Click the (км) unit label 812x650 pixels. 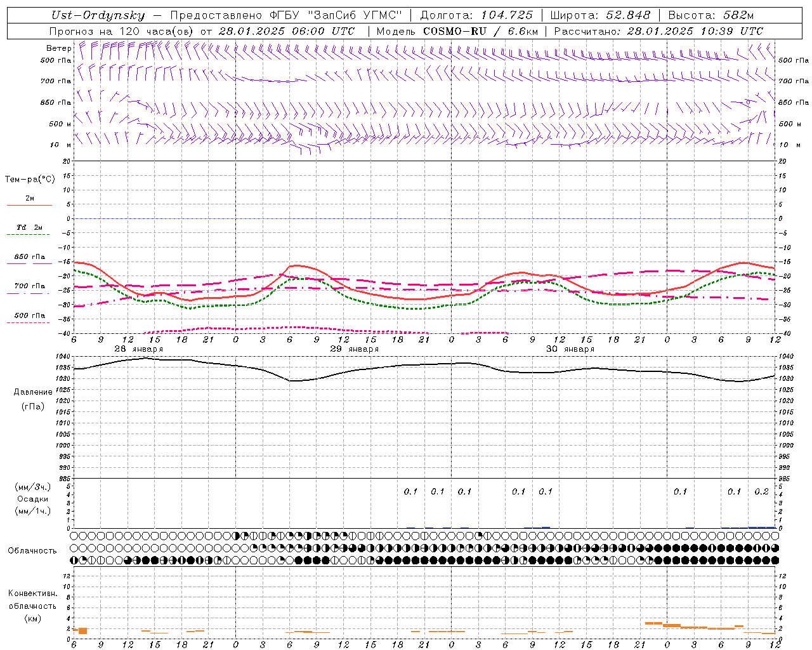32,618
